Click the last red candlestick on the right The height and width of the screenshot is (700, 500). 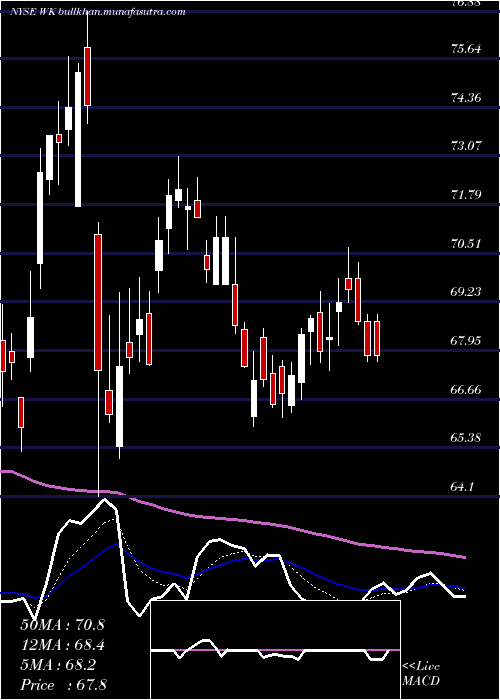pos(377,338)
